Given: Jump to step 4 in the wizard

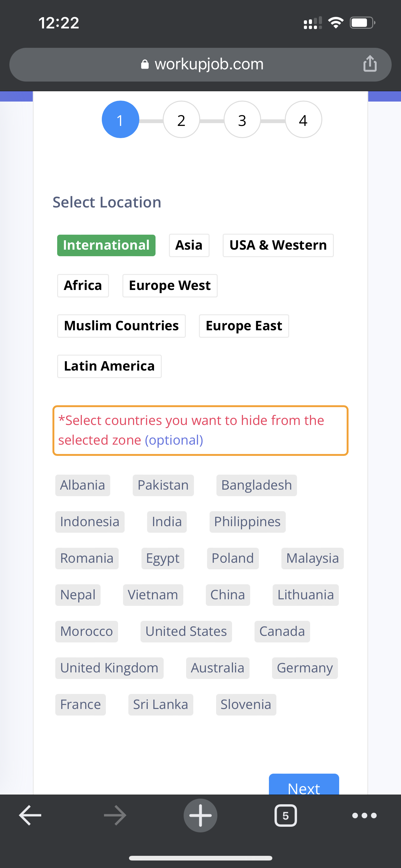Looking at the screenshot, I should tap(303, 120).
